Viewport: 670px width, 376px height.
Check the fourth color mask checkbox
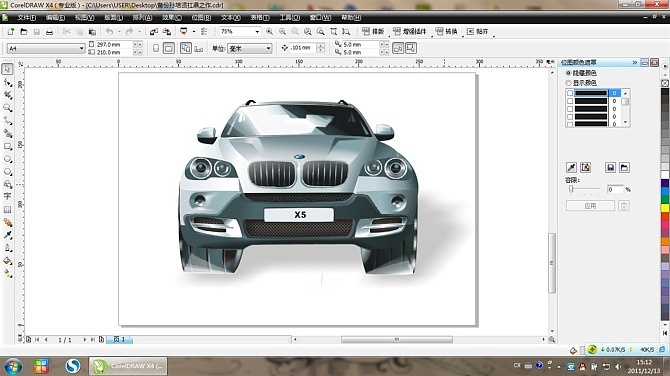pos(570,117)
